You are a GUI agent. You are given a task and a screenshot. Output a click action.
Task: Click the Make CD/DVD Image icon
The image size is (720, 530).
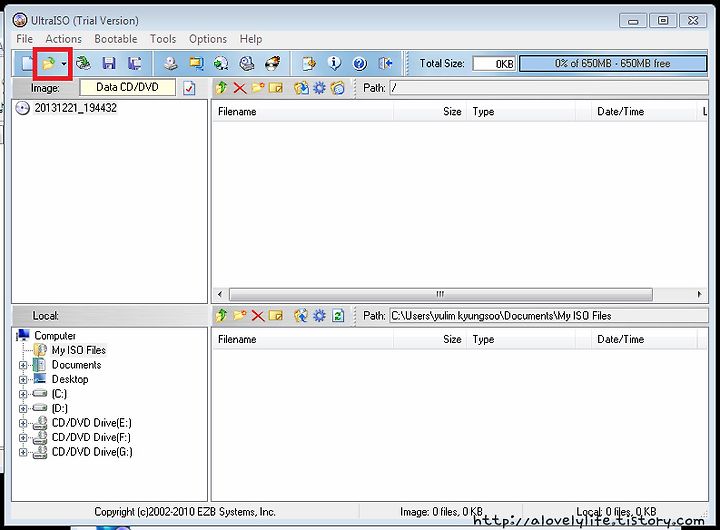pos(171,63)
